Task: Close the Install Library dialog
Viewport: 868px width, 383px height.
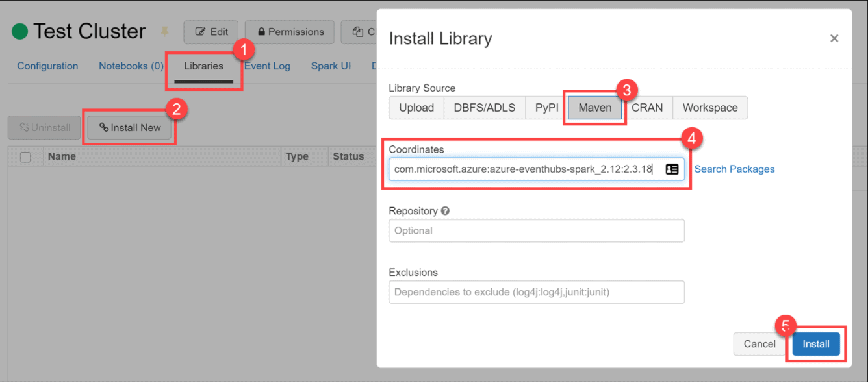Action: 834,39
